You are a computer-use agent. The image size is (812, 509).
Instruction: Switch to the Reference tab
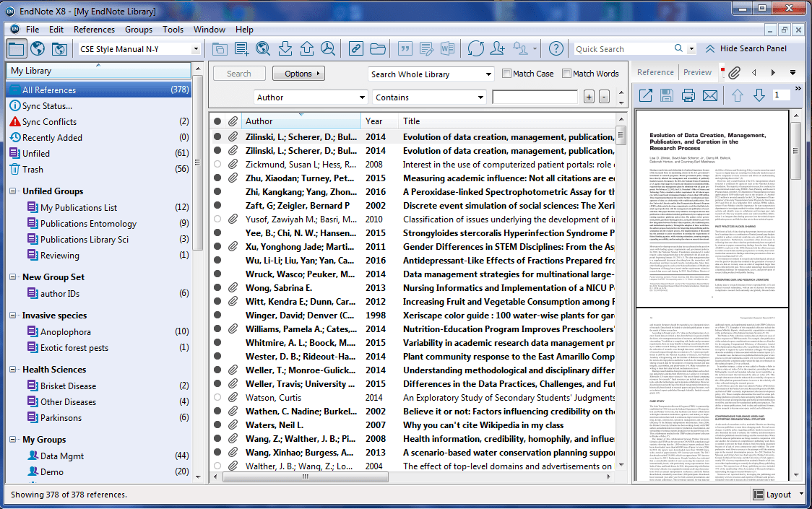coord(655,72)
